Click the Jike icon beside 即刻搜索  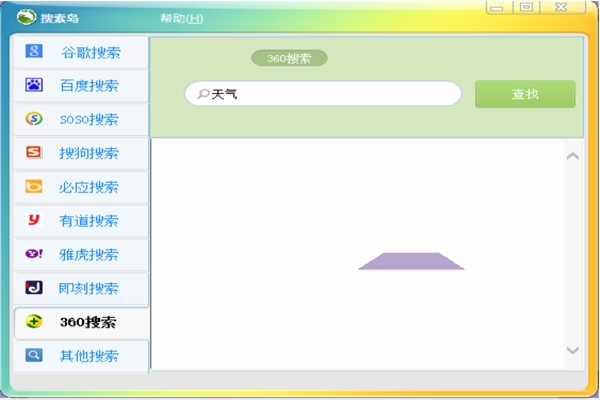[34, 288]
